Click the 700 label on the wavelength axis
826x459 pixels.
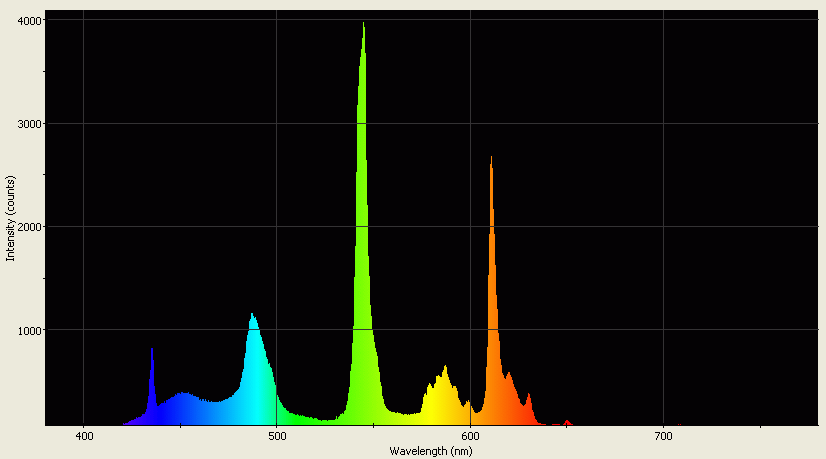click(663, 437)
